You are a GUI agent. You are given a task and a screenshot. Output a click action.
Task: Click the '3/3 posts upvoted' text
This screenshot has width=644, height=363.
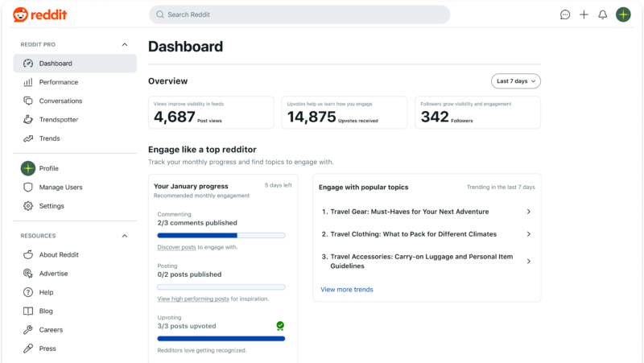187,326
